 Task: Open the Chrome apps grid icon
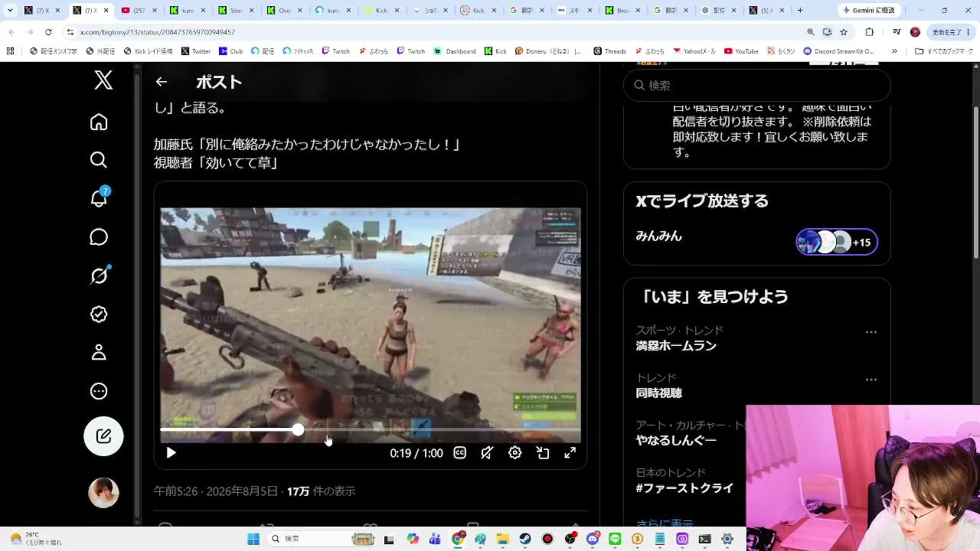click(10, 51)
